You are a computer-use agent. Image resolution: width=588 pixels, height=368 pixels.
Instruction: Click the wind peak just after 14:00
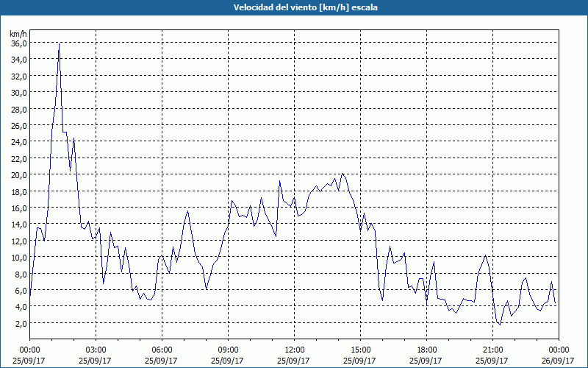342,174
